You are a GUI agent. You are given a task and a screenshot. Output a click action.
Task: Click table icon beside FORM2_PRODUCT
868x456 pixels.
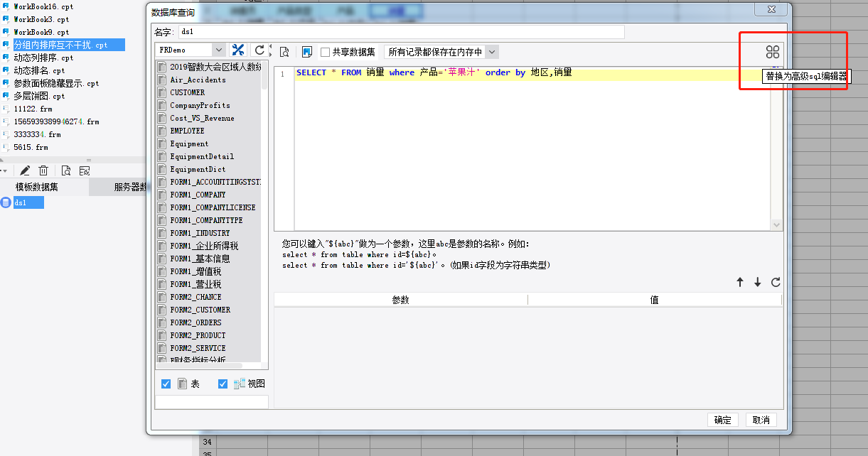[162, 335]
